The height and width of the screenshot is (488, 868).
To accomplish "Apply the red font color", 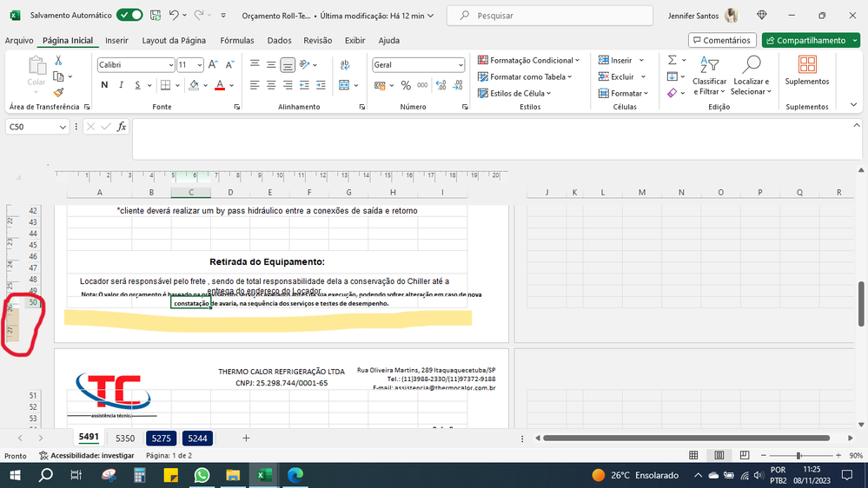I will (220, 84).
